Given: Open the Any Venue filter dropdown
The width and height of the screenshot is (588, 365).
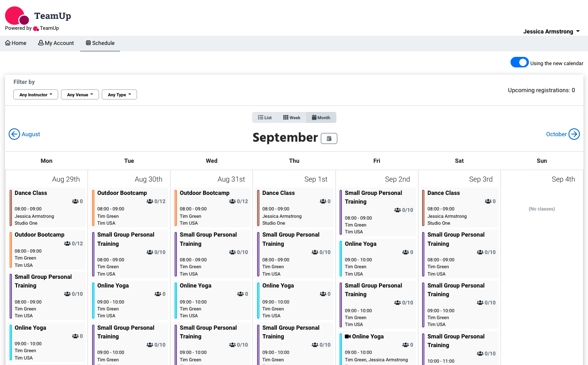Looking at the screenshot, I should (x=80, y=94).
